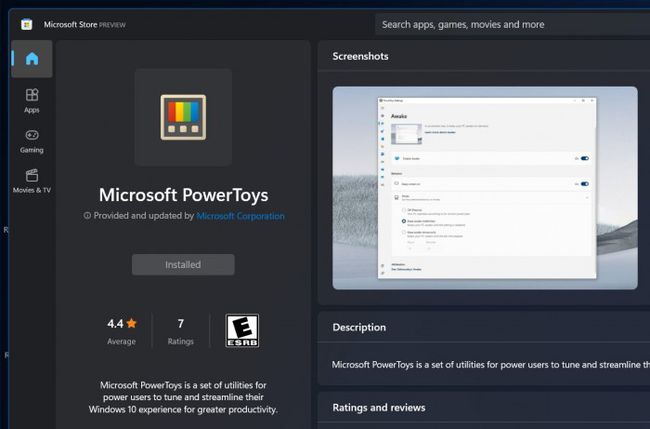This screenshot has width=650, height=429.
Task: Open the Apps section
Action: 32,100
